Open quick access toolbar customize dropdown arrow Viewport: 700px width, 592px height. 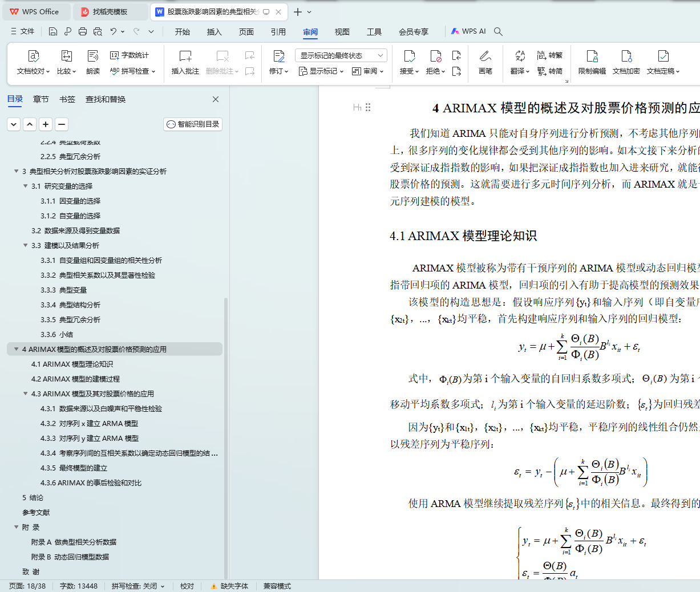(151, 31)
